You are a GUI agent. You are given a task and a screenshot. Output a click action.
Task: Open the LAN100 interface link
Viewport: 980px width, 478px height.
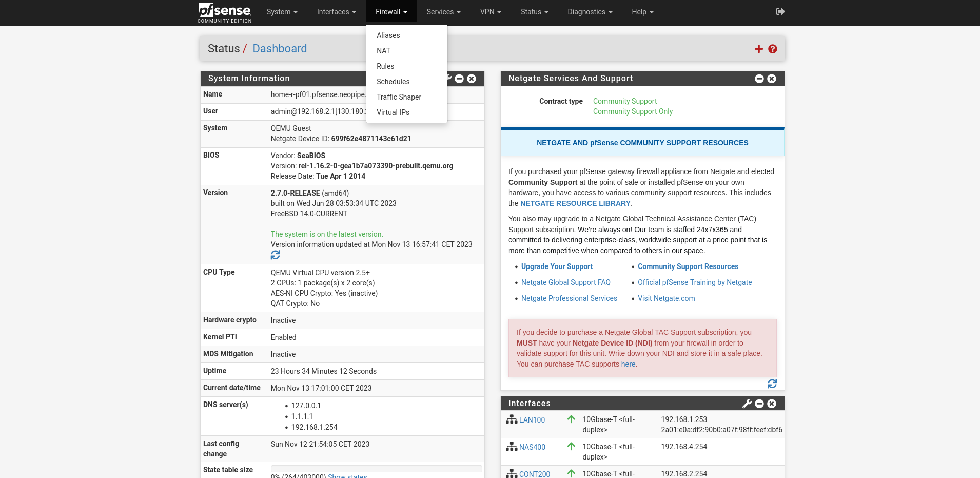tap(532, 420)
